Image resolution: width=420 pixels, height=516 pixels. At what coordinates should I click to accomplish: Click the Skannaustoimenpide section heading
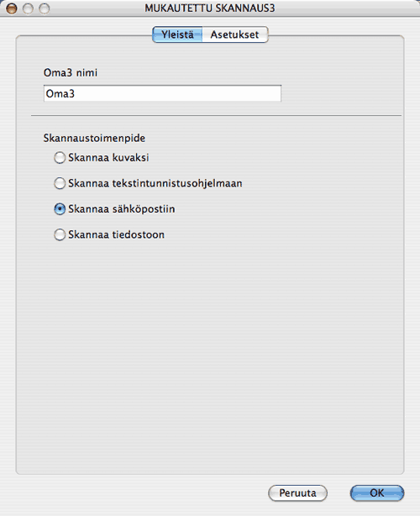(94, 138)
